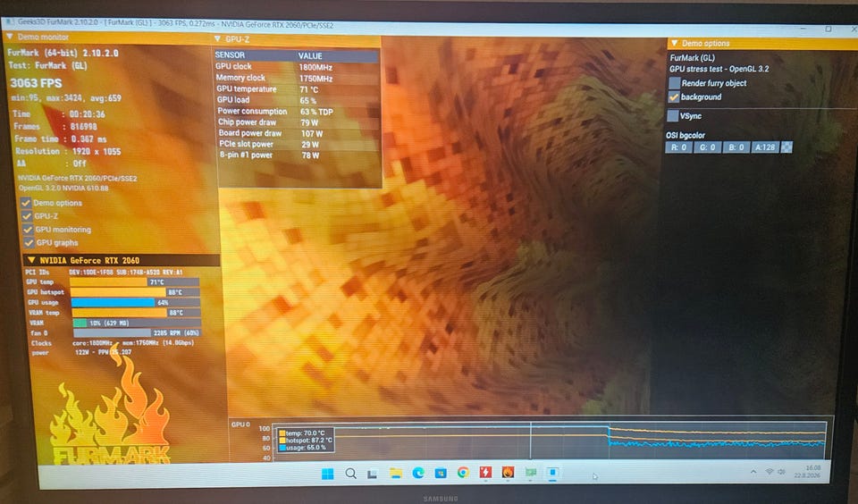Select the Power consumption sensor row
The width and height of the screenshot is (858, 504).
[x=299, y=111]
